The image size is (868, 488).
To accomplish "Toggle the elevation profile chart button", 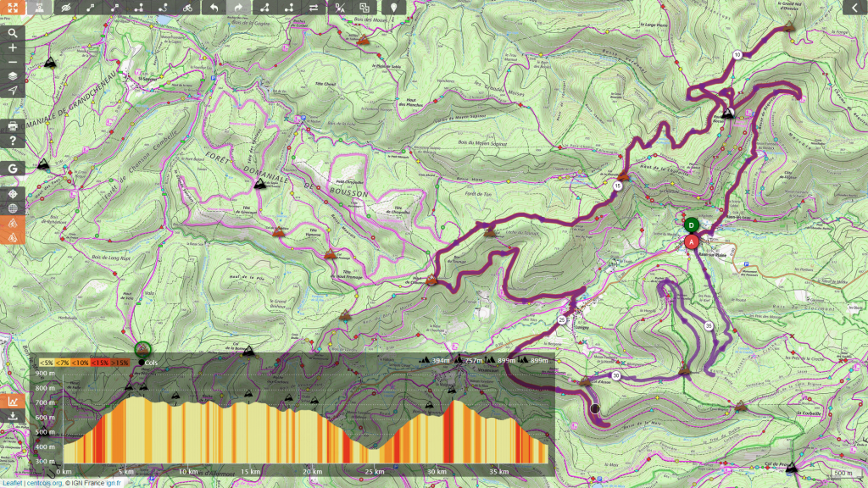I will [13, 402].
